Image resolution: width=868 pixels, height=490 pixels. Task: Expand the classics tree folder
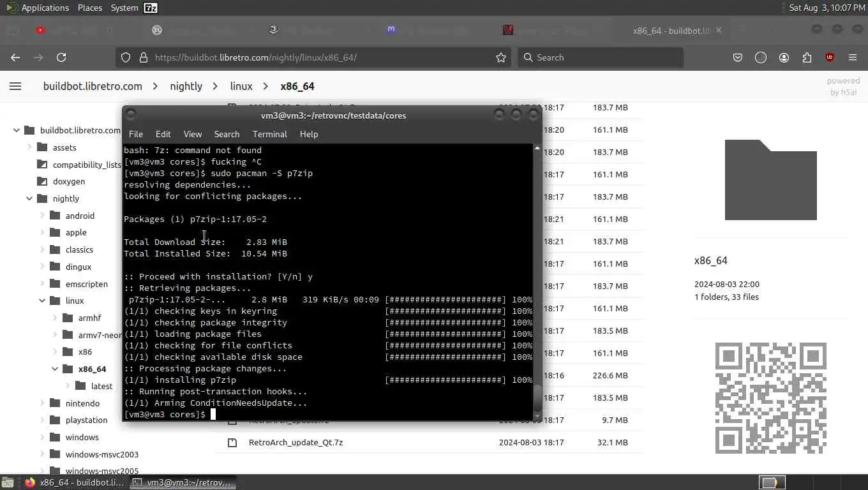tap(42, 249)
